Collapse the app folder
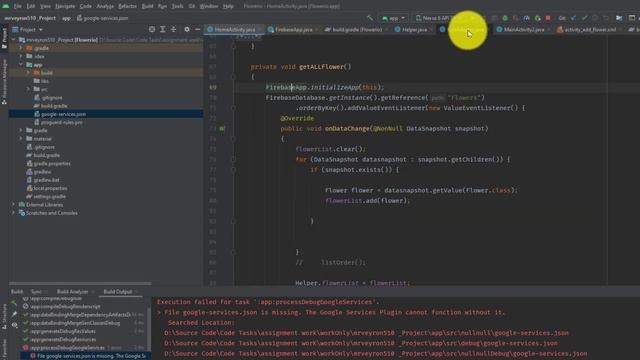The image size is (640, 360). (x=21, y=64)
